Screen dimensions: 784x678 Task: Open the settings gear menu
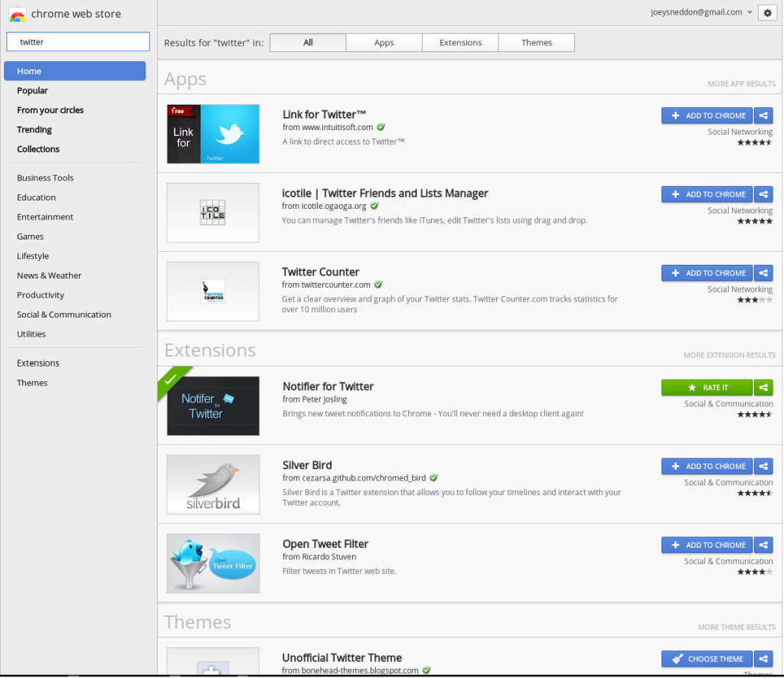point(767,13)
